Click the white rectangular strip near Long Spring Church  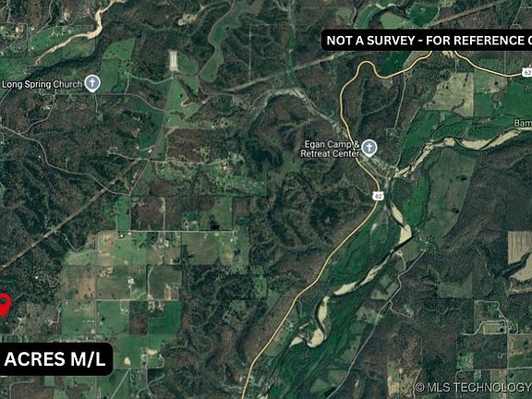(x=174, y=61)
